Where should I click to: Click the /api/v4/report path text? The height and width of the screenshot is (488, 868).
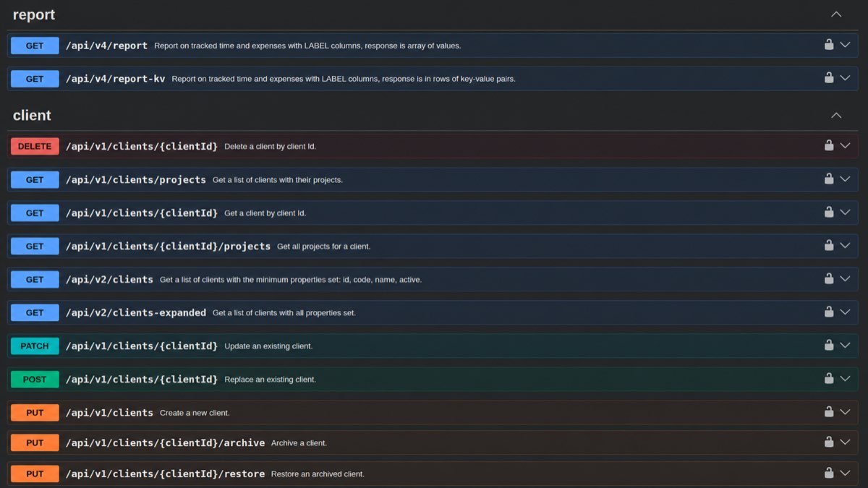(106, 46)
